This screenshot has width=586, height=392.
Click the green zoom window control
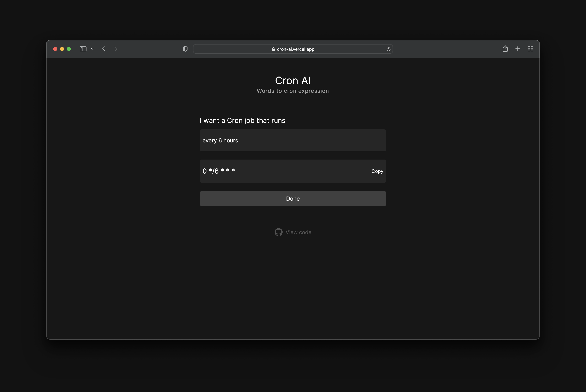pos(69,49)
